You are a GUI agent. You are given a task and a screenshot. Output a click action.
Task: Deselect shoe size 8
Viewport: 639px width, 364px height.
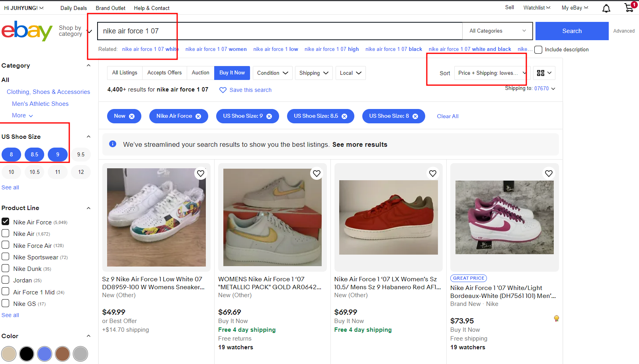click(11, 154)
